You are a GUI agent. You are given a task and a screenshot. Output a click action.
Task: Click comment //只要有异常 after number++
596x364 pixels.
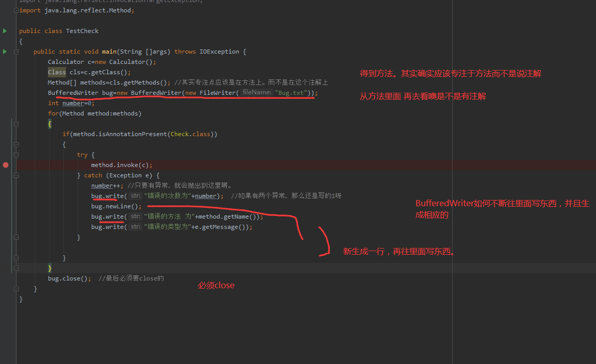point(179,186)
